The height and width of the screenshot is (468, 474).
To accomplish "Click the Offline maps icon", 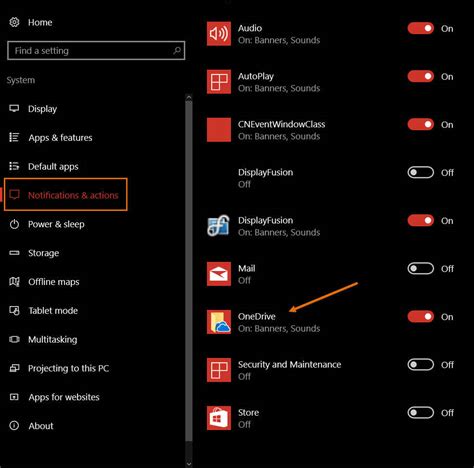I will [14, 282].
